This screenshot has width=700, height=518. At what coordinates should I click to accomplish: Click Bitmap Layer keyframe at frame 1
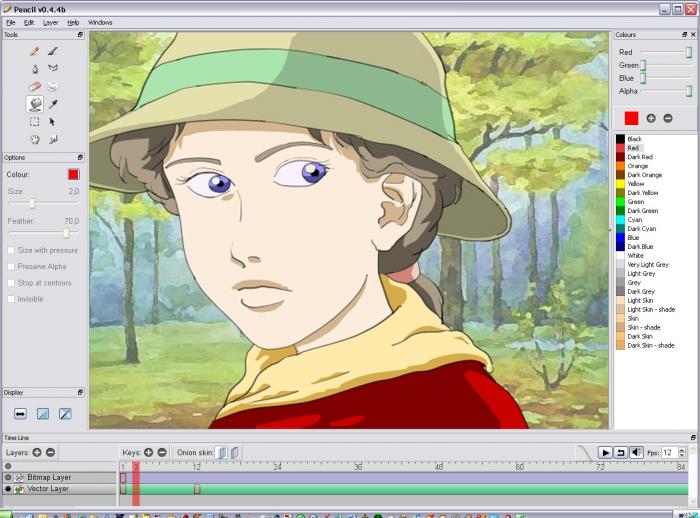[x=123, y=478]
